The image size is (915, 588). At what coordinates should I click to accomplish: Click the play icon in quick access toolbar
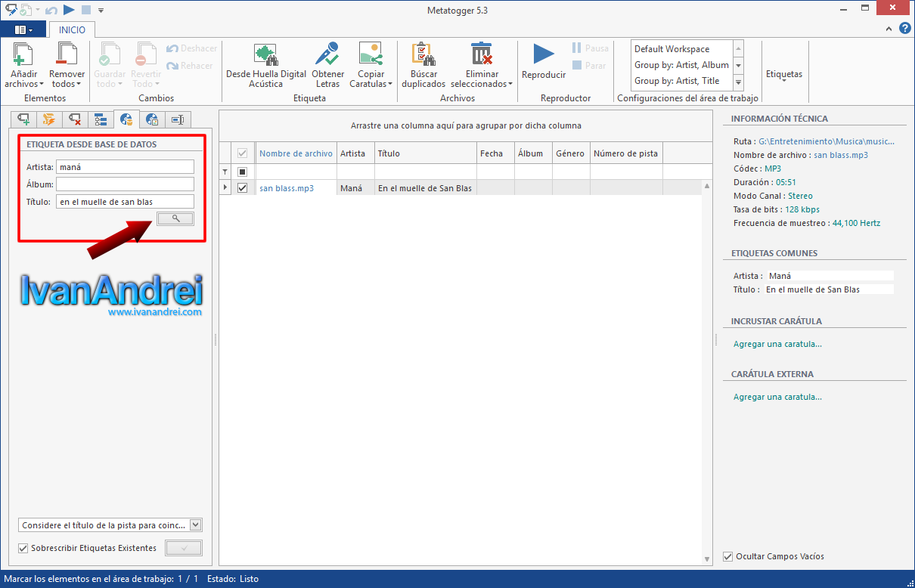(x=69, y=10)
